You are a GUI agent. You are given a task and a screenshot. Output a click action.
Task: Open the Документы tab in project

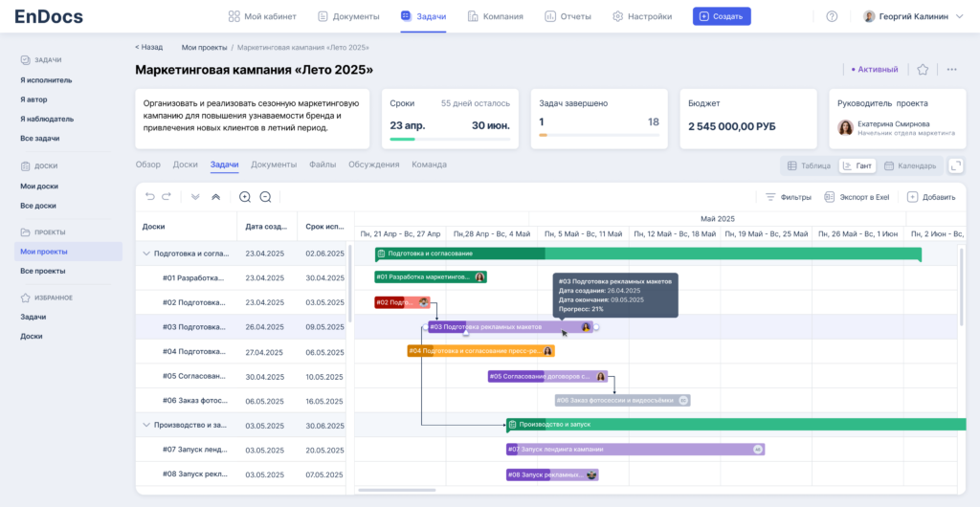pyautogui.click(x=274, y=165)
